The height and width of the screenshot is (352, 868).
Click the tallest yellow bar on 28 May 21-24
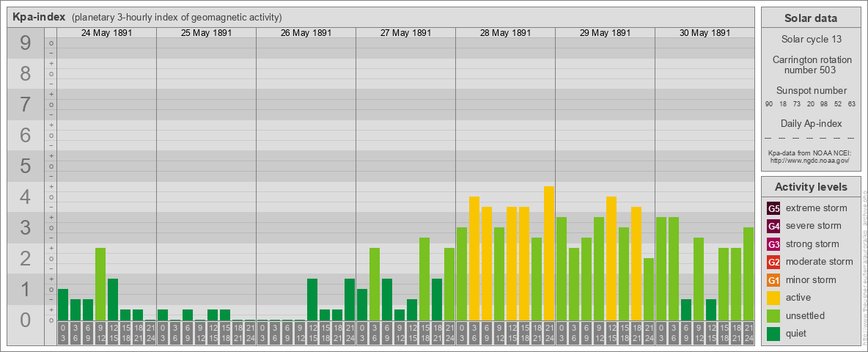pos(549,254)
